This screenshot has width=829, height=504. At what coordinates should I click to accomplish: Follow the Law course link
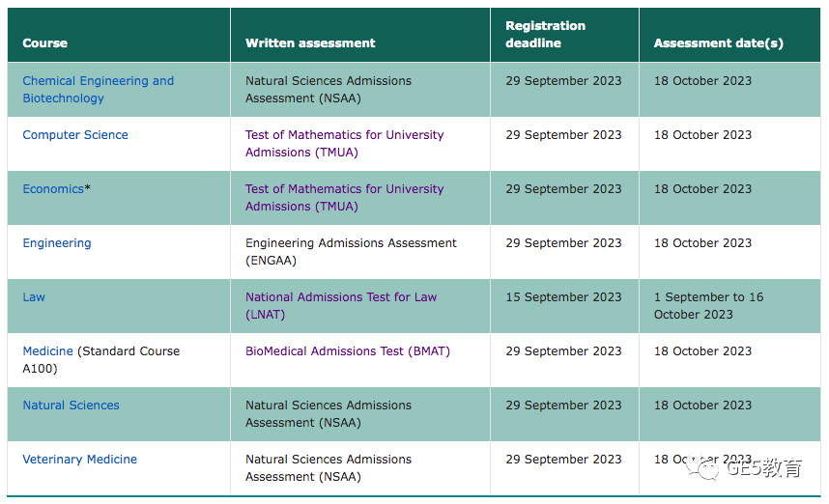34,297
